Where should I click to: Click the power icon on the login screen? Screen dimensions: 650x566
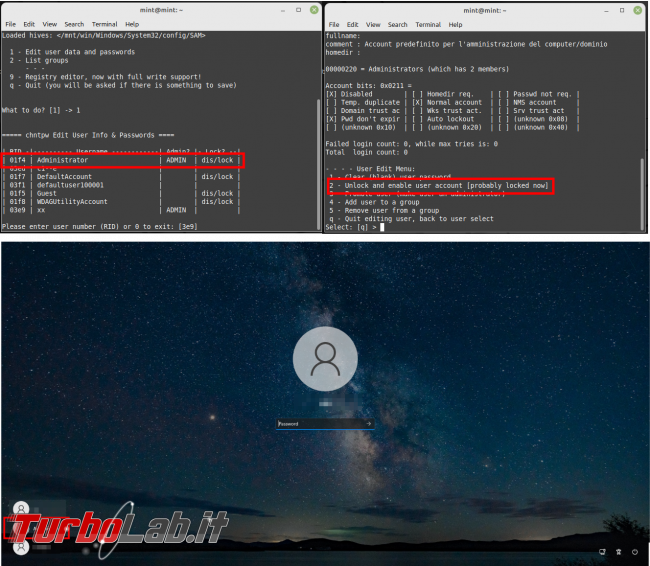click(x=635, y=552)
